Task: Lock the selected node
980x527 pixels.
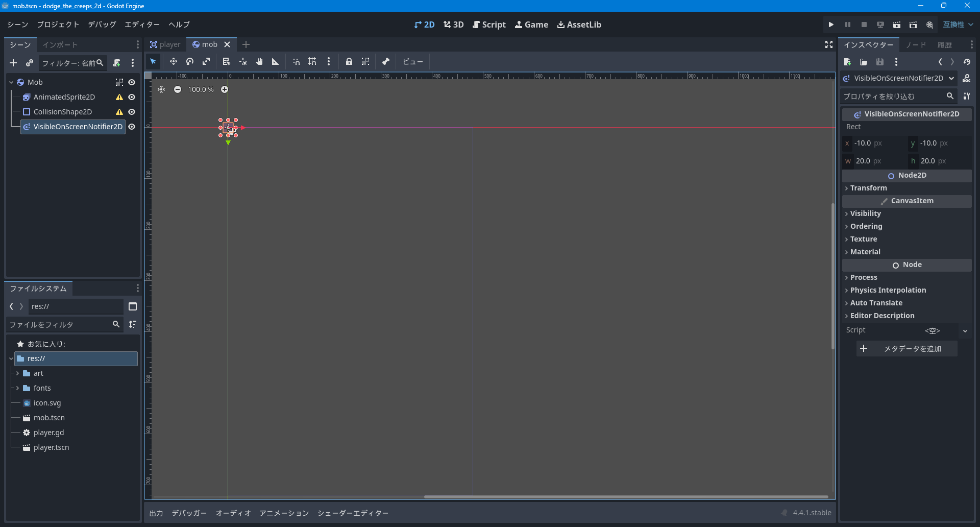Action: [349, 62]
